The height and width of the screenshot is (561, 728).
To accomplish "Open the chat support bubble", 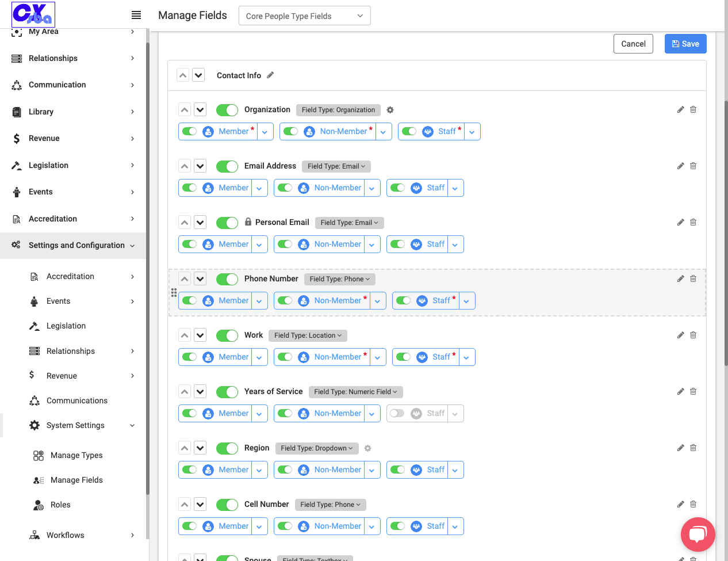I will coord(698,535).
